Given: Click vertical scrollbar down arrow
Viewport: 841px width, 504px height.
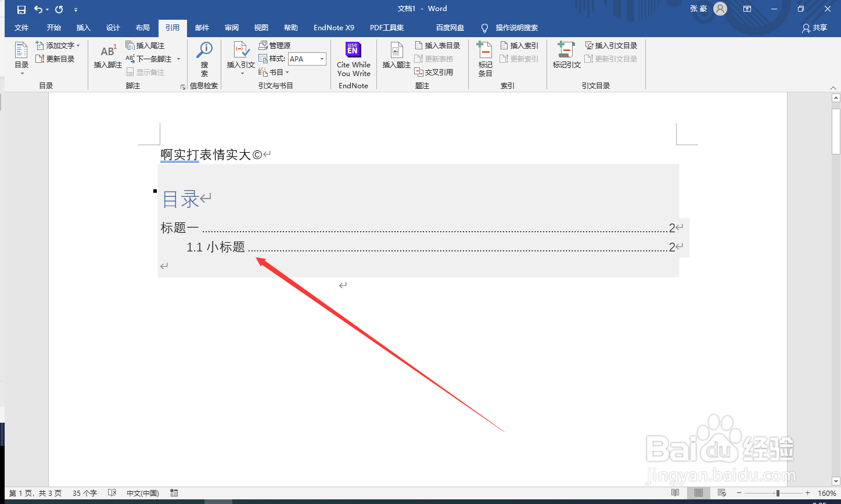Looking at the screenshot, I should click(836, 481).
